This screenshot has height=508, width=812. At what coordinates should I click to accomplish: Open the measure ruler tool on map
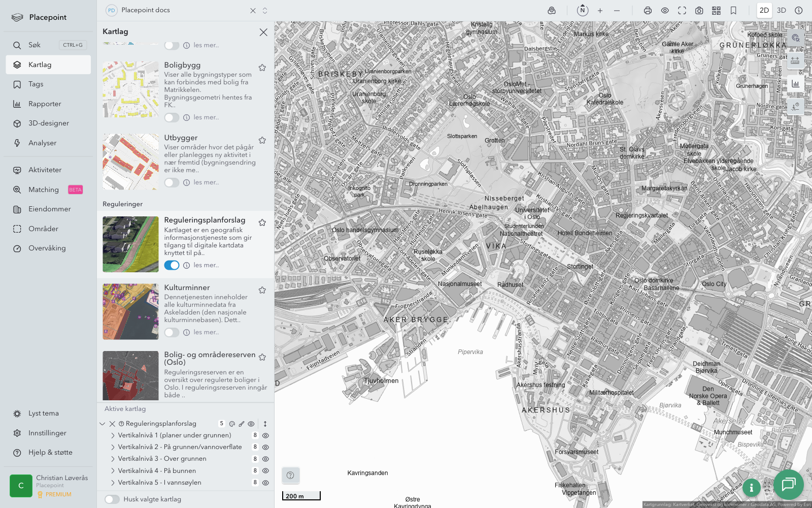pyautogui.click(x=795, y=60)
